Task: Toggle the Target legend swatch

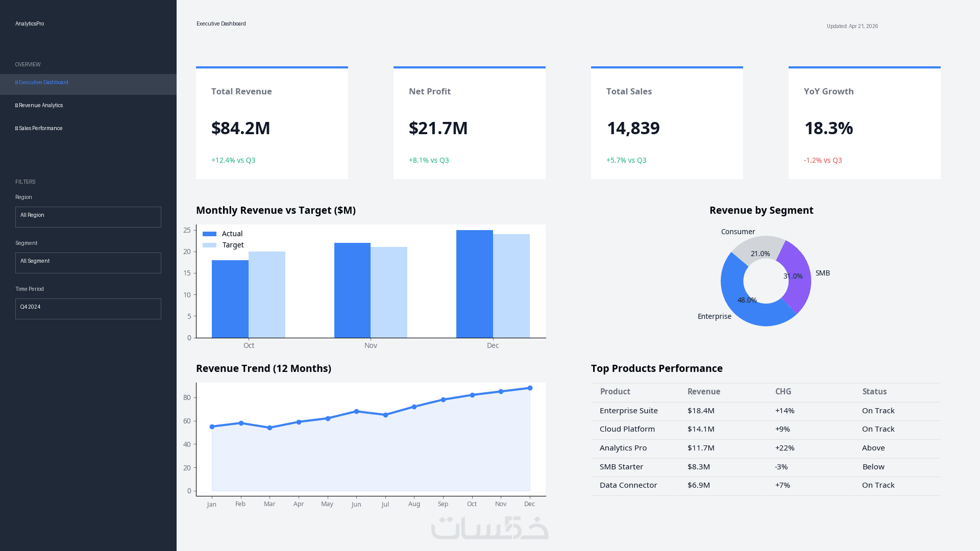Action: click(209, 245)
